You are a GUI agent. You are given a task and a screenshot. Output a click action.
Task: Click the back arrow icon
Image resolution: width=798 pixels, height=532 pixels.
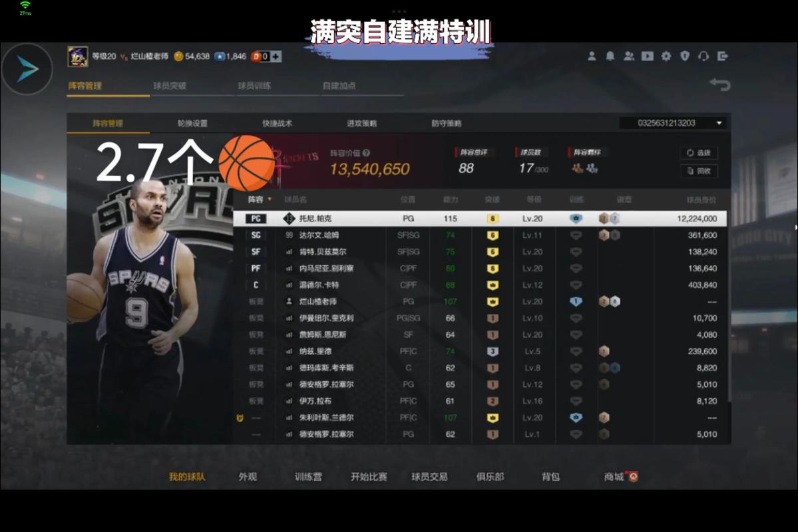tap(719, 84)
